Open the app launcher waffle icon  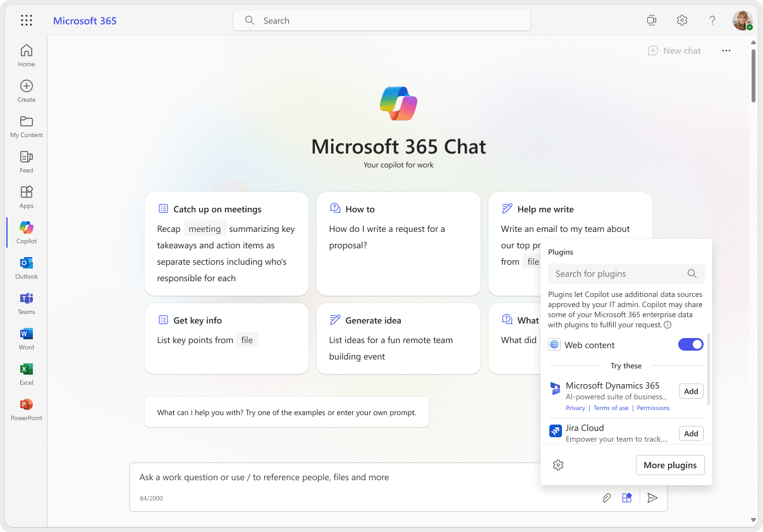[27, 20]
